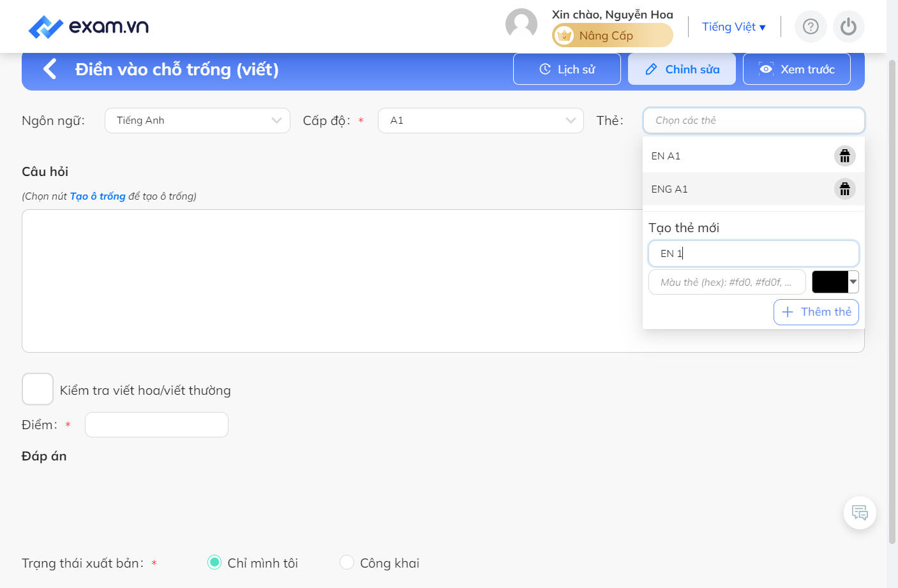Open the chat feedback bubble
Screen dimensions: 898x588
point(860,513)
